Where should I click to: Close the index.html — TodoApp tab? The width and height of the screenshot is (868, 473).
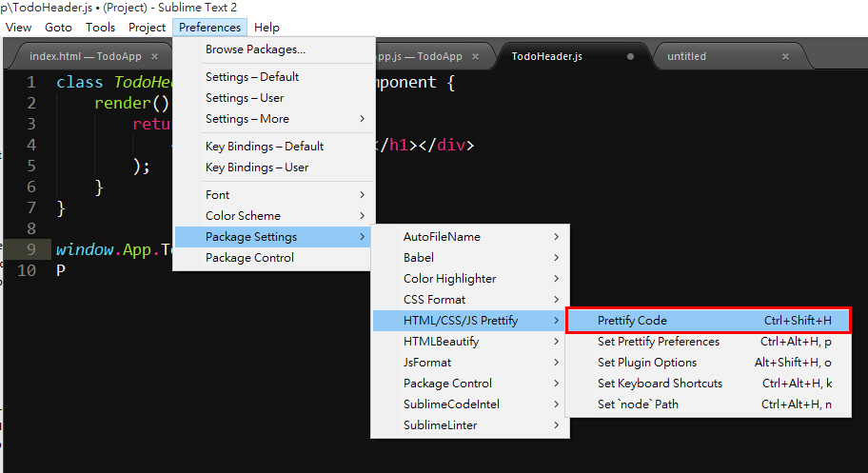point(155,56)
